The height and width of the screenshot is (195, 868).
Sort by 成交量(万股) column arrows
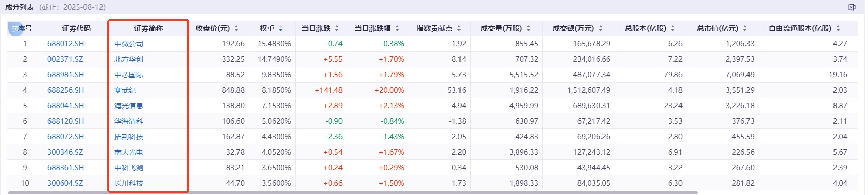pos(529,28)
